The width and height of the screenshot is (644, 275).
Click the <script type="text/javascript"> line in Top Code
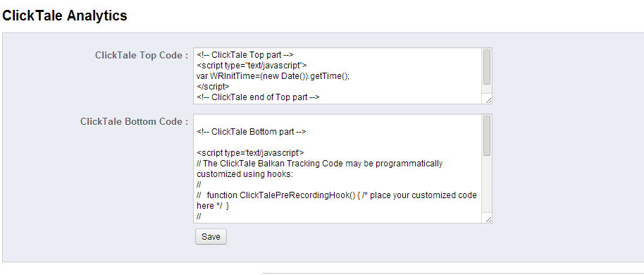[x=252, y=66]
